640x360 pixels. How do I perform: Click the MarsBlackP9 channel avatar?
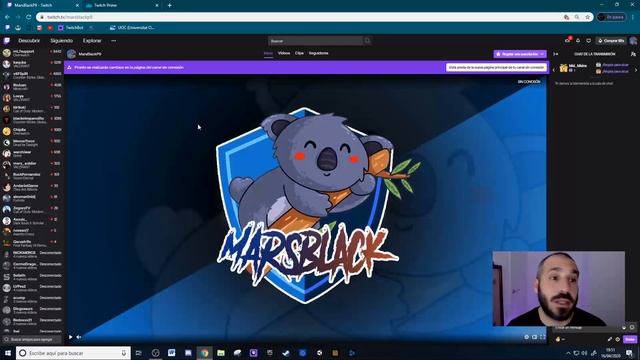pos(71,54)
